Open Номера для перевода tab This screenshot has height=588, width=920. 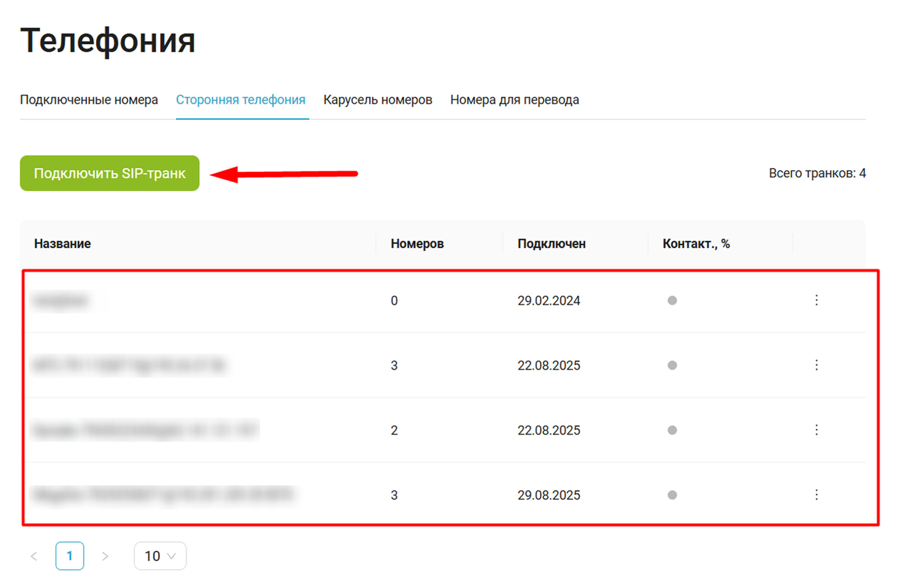tap(514, 100)
